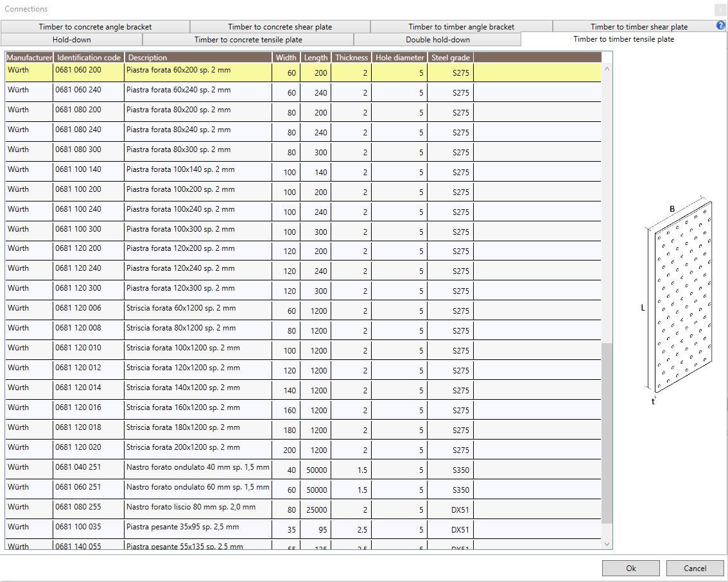Select 'Striscia forata 140x1200 sp. 2 mm'
Image resolution: width=728 pixels, height=582 pixels.
point(303,390)
